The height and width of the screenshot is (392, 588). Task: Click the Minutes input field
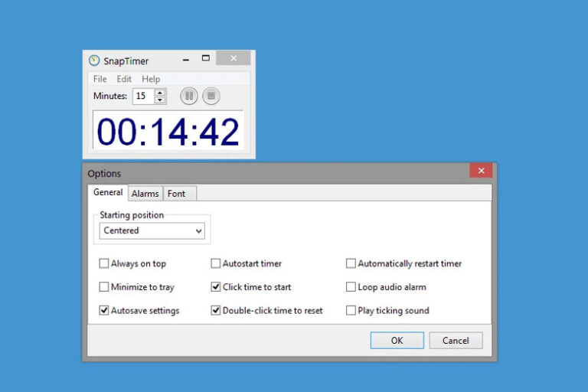coord(143,96)
